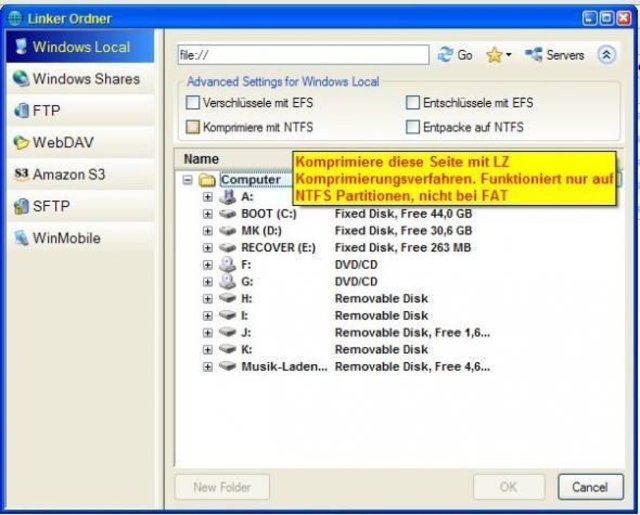Expand the BOOT (C:) drive node
Image resolution: width=640 pixels, height=515 pixels.
click(208, 214)
